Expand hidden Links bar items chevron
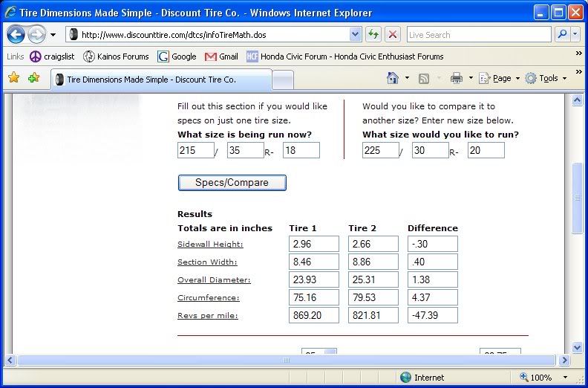This screenshot has width=588, height=388. (578, 54)
